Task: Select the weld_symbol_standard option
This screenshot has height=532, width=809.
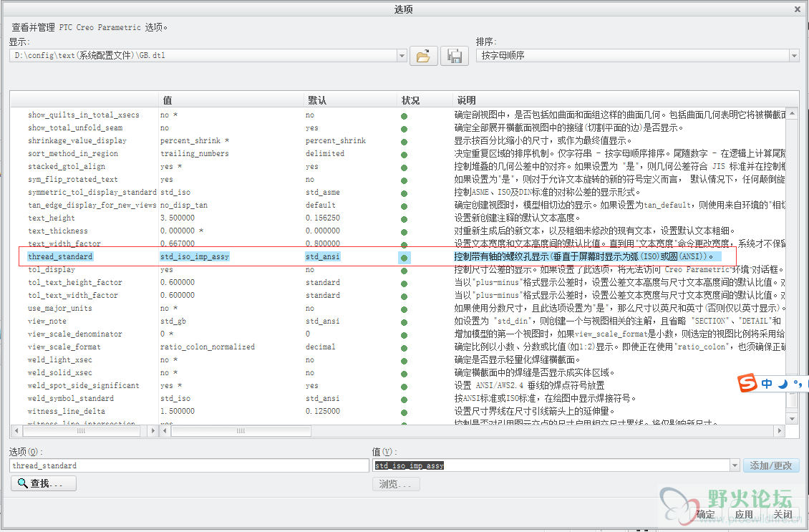Action: [x=71, y=398]
